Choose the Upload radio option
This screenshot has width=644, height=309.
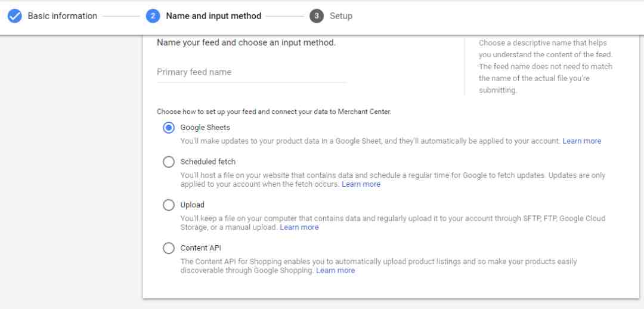click(x=169, y=205)
